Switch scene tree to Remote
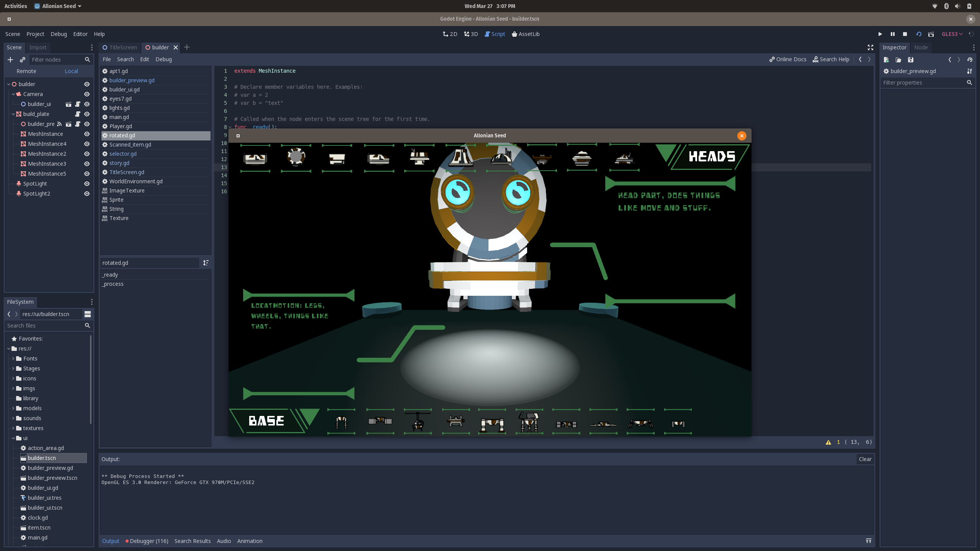Viewport: 980px width, 551px height. coord(26,71)
